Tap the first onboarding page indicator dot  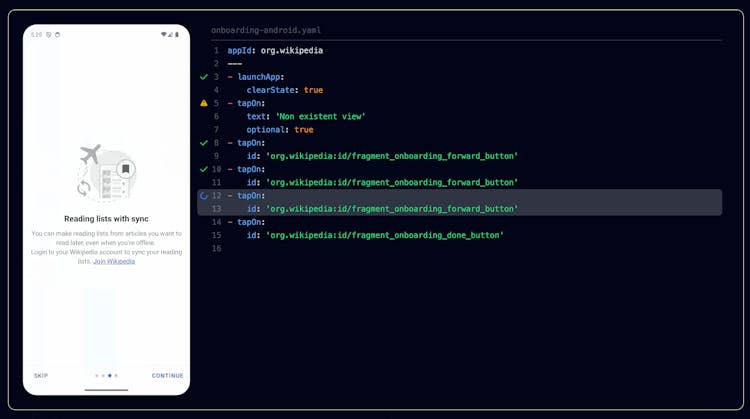96,376
